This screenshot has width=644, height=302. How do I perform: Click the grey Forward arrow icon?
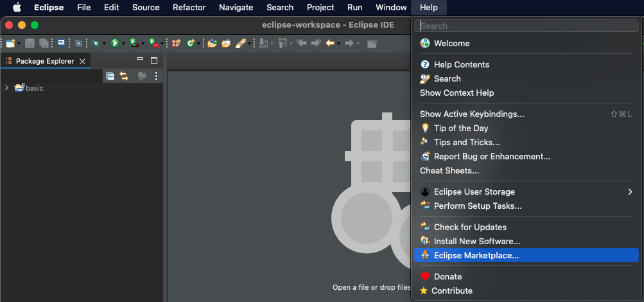pos(349,43)
